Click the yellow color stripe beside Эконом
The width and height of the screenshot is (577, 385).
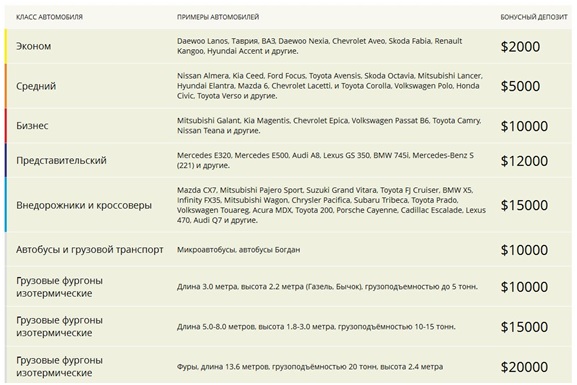click(x=6, y=46)
